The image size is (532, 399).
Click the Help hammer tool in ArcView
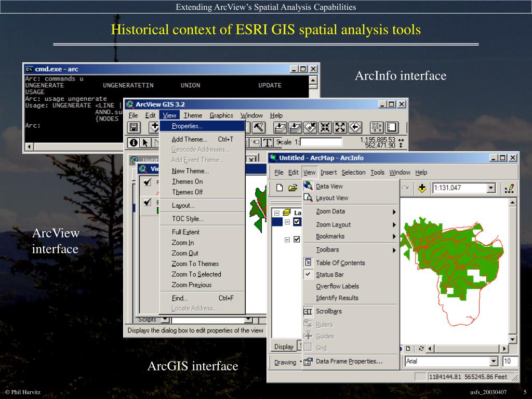coord(259,128)
